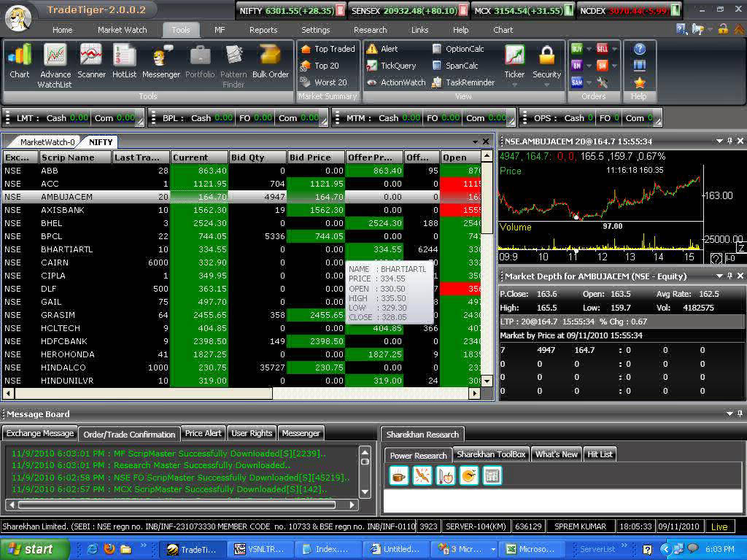The height and width of the screenshot is (560, 747).
Task: Expand the dropdown arrow under Security
Action: coord(546,85)
